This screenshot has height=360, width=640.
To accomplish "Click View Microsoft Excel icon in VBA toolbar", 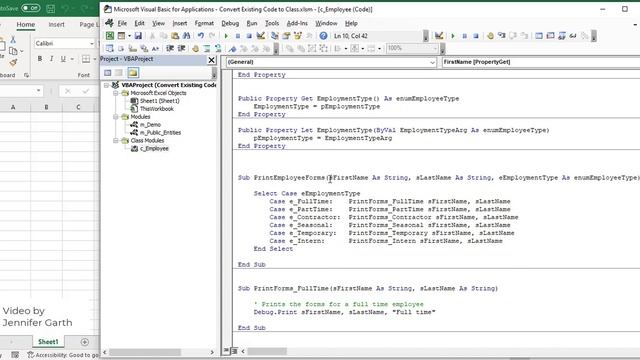I will 110,36.
